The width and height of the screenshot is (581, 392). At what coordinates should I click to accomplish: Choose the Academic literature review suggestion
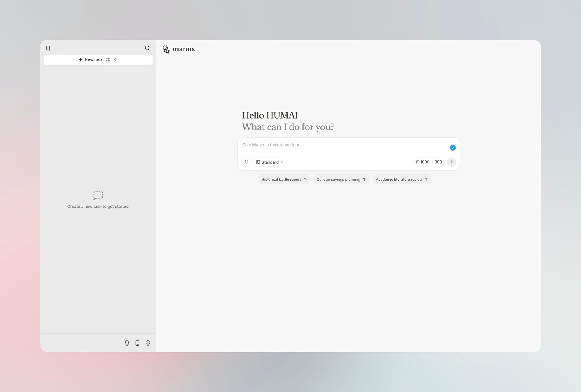pyautogui.click(x=402, y=179)
